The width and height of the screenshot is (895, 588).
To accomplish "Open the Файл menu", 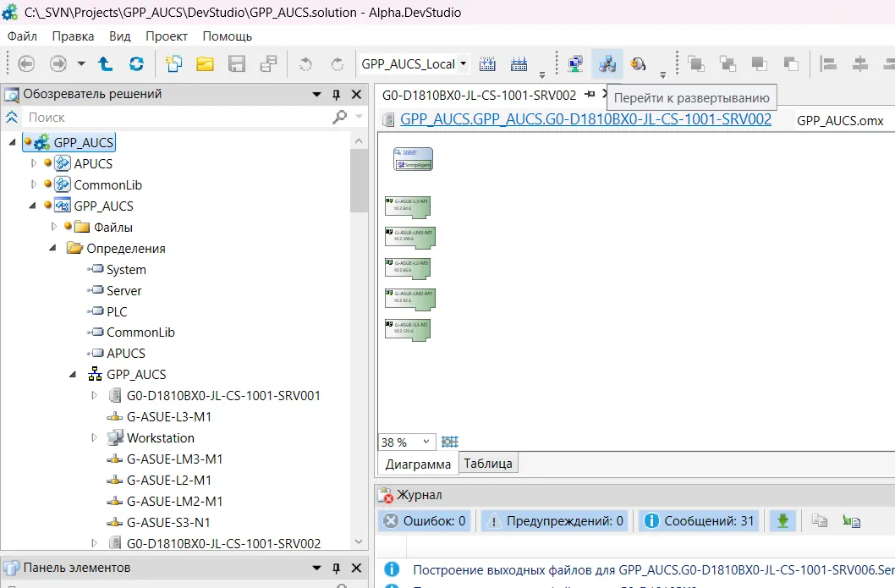I will [22, 36].
